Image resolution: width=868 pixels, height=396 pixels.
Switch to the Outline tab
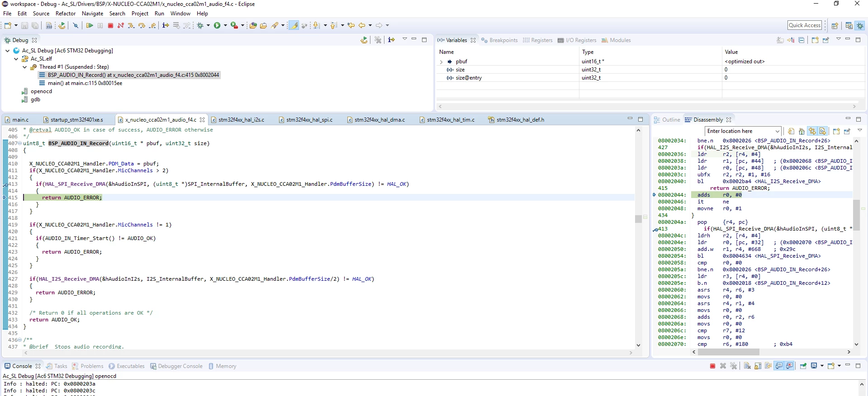pyautogui.click(x=667, y=120)
